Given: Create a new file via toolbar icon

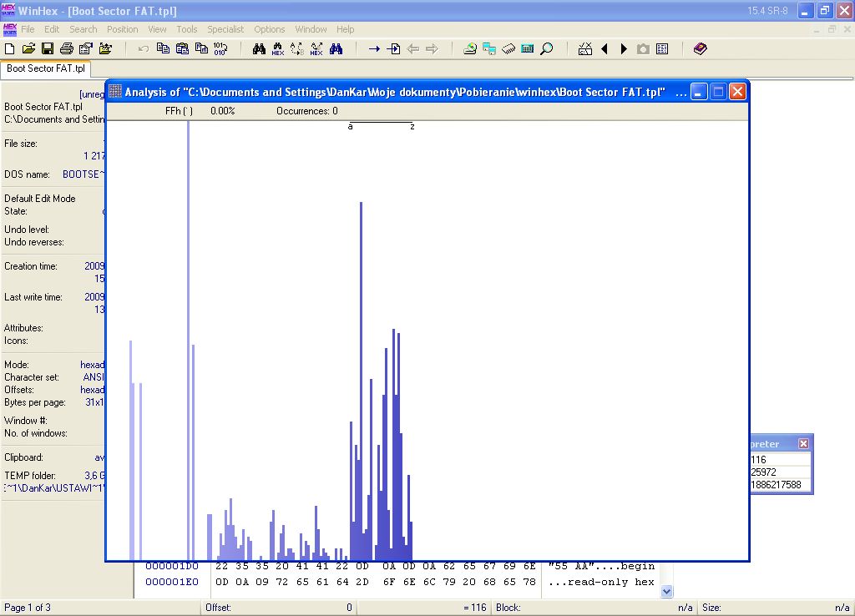Looking at the screenshot, I should click(9, 49).
